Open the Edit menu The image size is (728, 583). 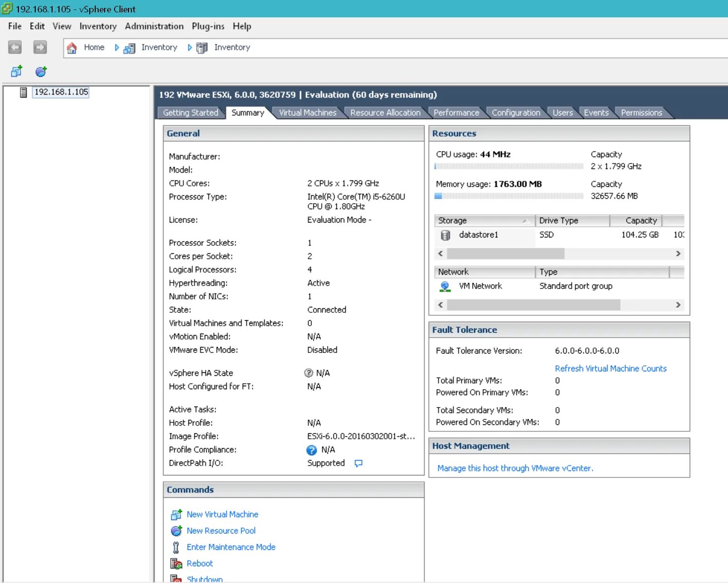[x=37, y=26]
